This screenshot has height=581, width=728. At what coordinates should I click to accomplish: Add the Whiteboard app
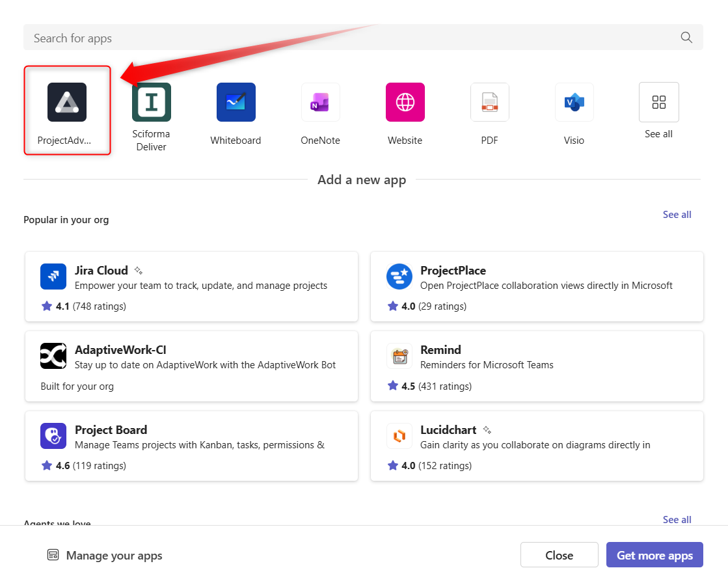pos(236,102)
